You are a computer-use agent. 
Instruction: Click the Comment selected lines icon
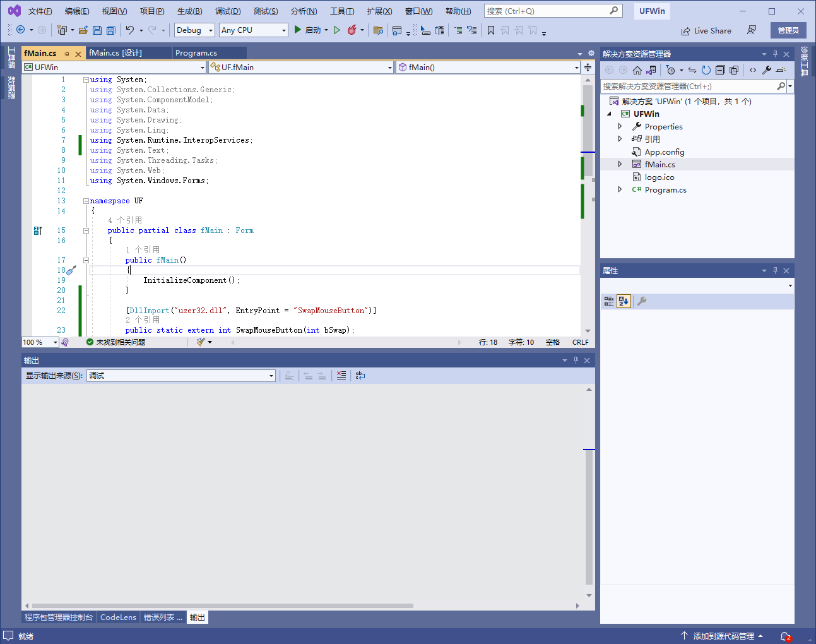coord(458,30)
